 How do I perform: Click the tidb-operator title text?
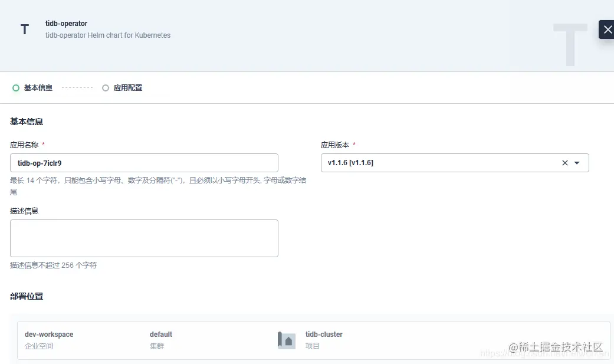[x=66, y=24]
